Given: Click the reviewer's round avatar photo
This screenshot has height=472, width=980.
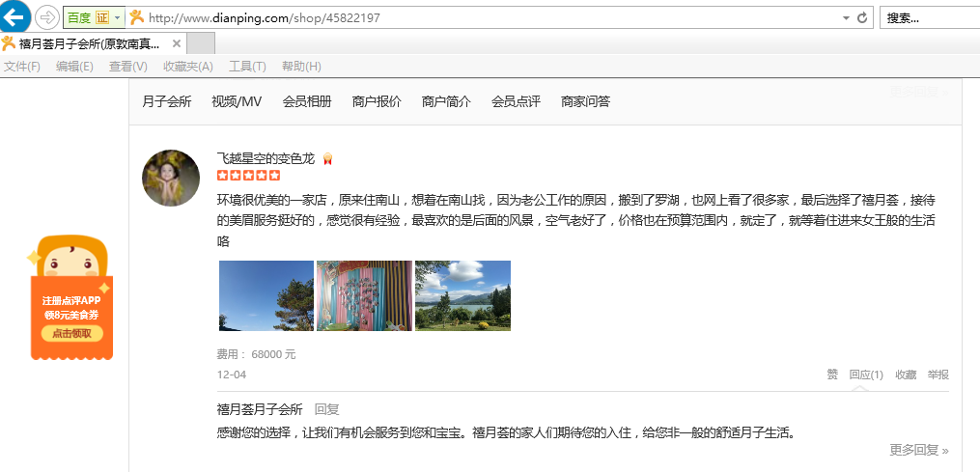Looking at the screenshot, I should pyautogui.click(x=171, y=178).
